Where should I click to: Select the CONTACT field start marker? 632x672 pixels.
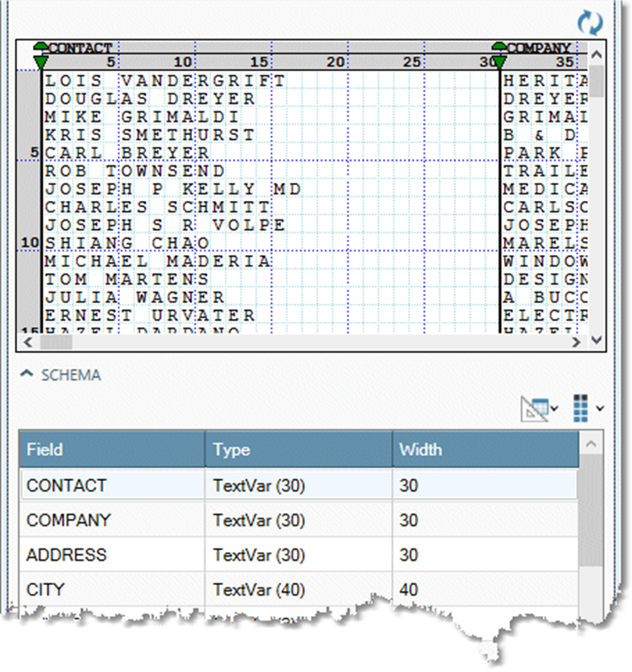(x=40, y=55)
